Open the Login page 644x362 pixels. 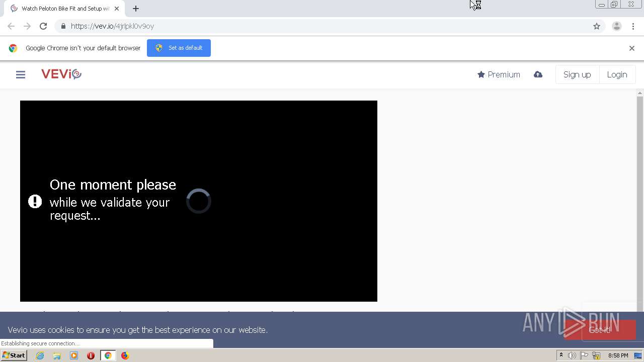[x=617, y=74]
